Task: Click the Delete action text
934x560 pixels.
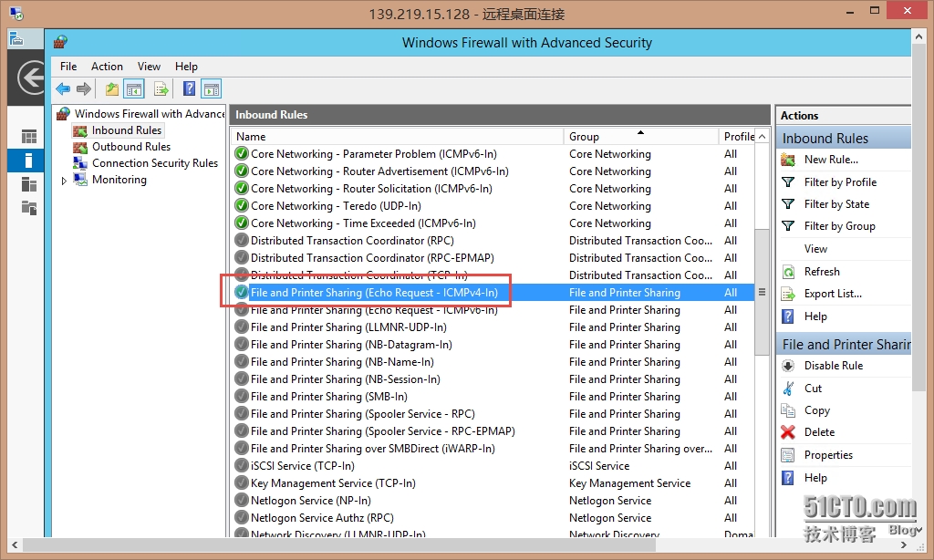Action: coord(819,432)
